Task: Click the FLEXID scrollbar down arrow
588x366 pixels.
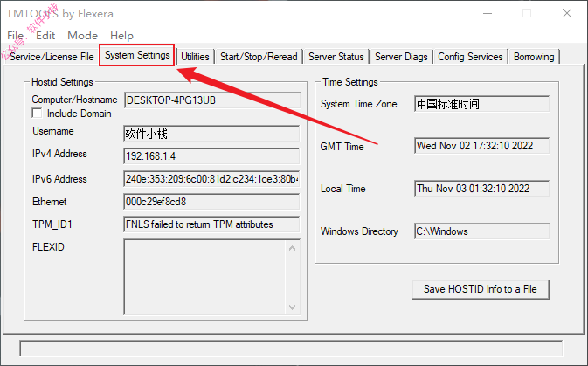Action: click(x=293, y=307)
